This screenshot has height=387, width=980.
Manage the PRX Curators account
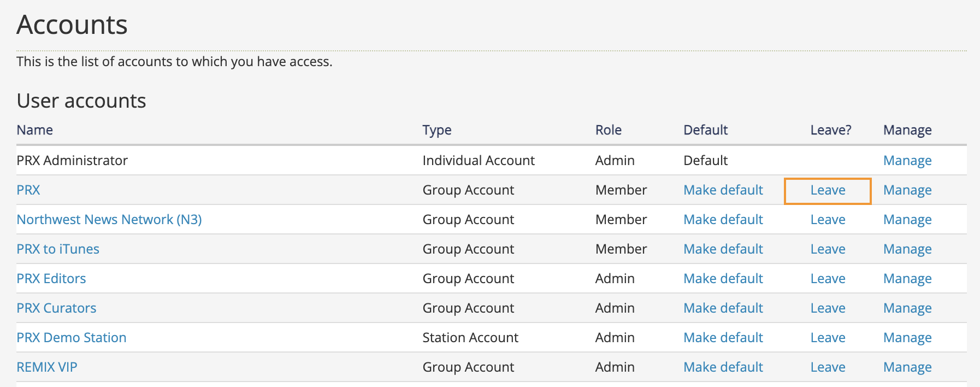(907, 308)
